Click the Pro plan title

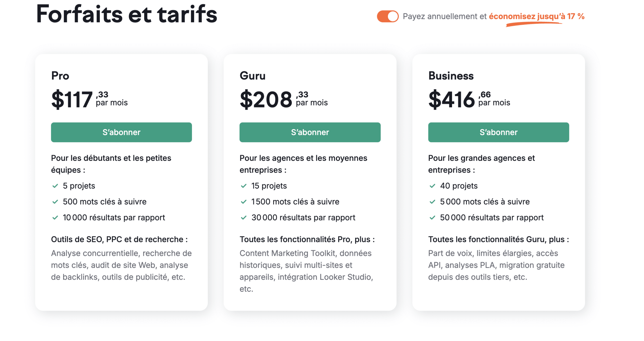point(60,76)
